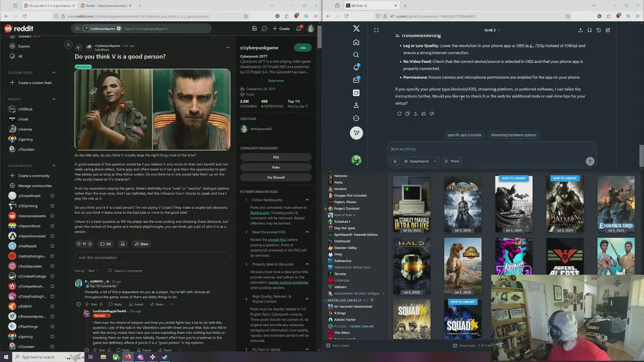Give an award to the post
The image size is (644, 362).
coord(122,244)
